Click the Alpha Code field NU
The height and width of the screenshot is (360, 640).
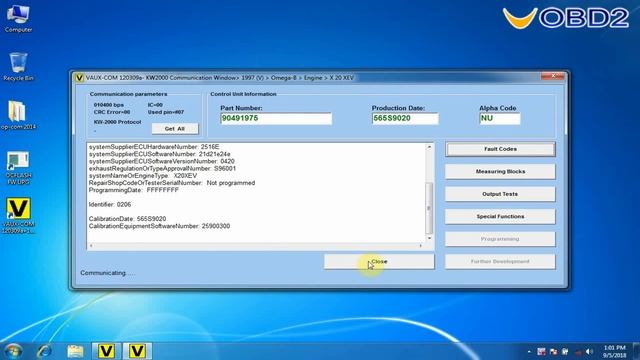pos(500,118)
